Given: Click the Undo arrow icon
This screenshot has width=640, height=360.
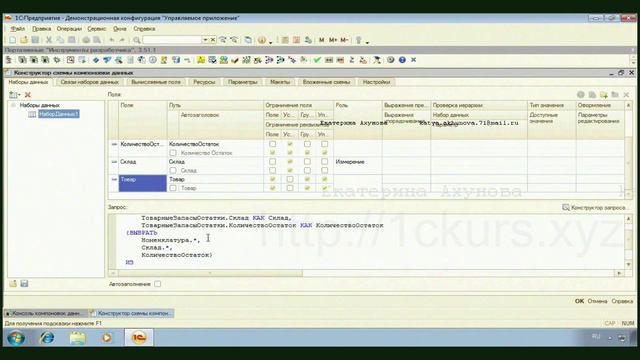Looking at the screenshot, I should [x=111, y=40].
